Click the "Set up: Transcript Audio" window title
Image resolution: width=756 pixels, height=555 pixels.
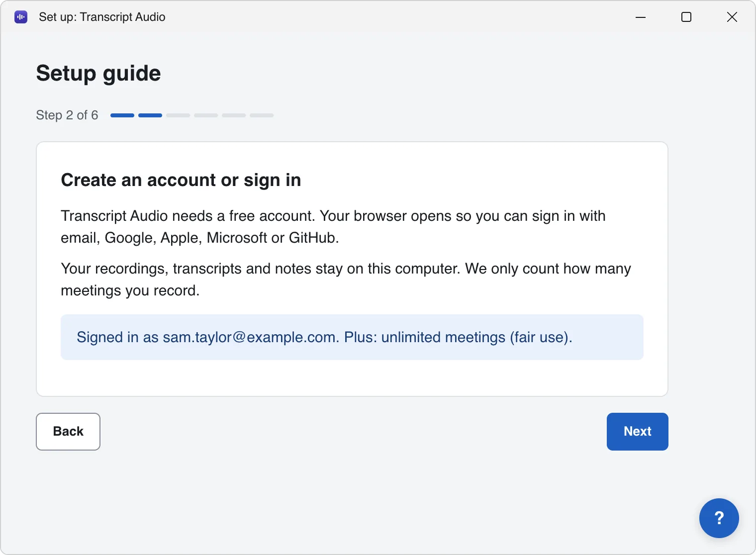click(102, 17)
